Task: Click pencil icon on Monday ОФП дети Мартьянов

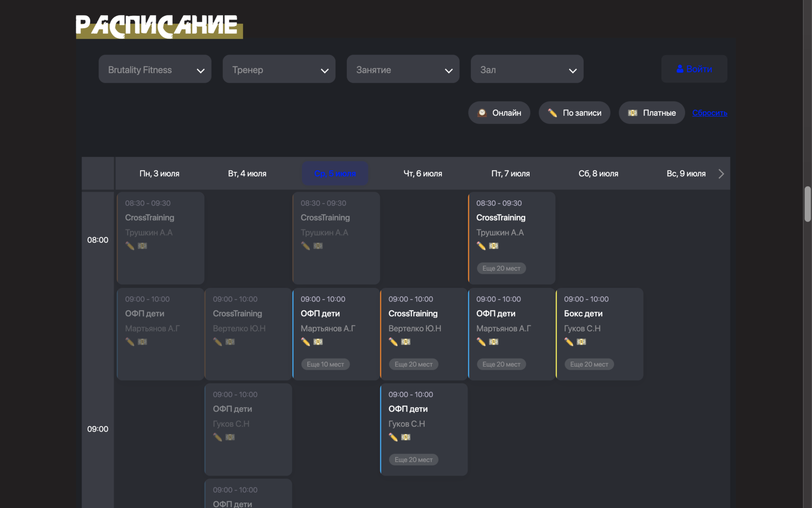Action: click(x=130, y=342)
